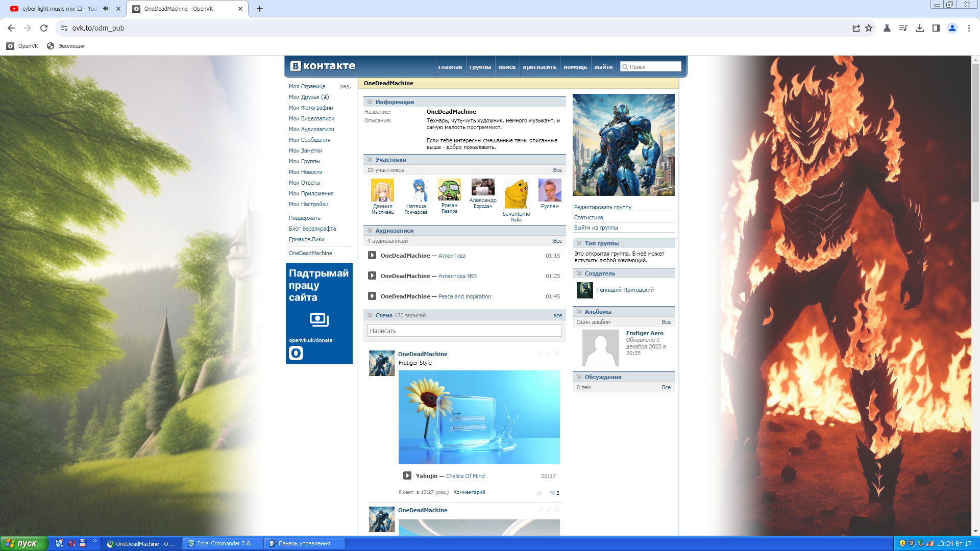The image size is (980, 551).
Task: Open the Windows Пуск start button
Action: coord(24,544)
